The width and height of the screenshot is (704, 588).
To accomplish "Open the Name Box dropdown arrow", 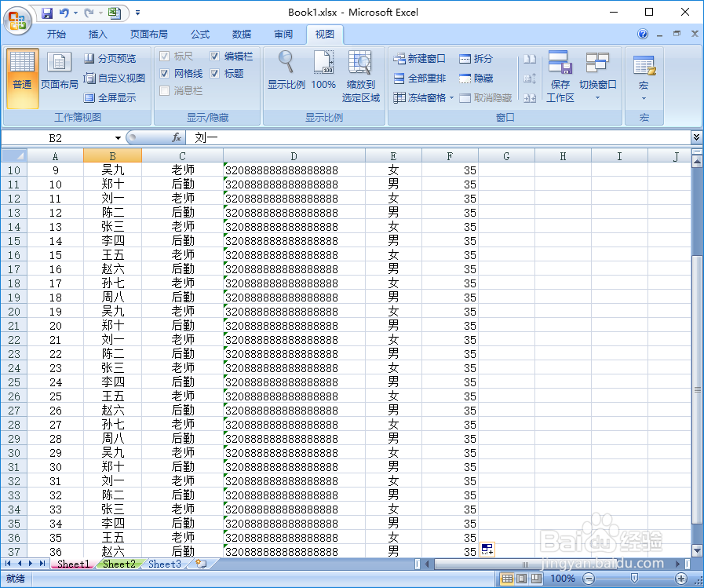I will point(118,138).
